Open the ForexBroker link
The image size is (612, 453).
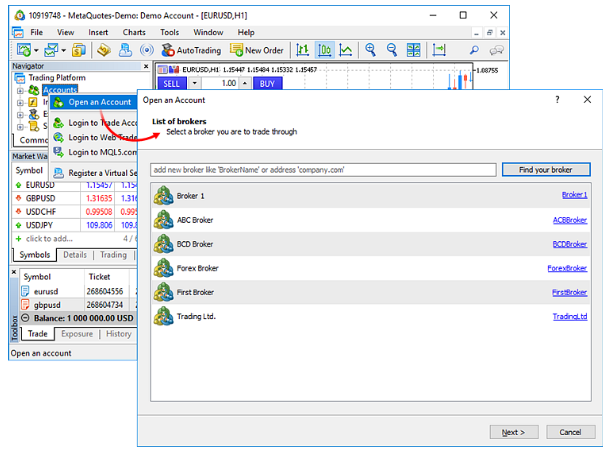567,268
